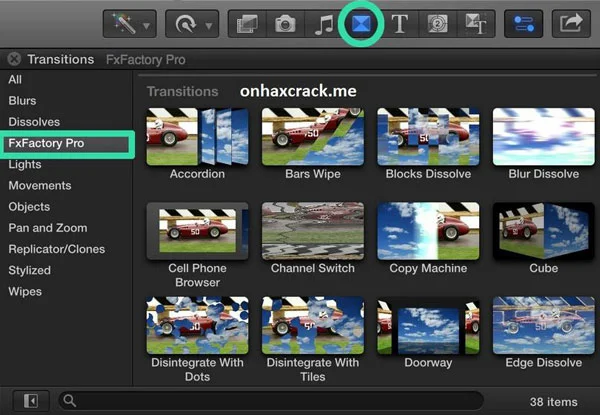Click the Share export icon
The height and width of the screenshot is (415, 600).
point(571,24)
